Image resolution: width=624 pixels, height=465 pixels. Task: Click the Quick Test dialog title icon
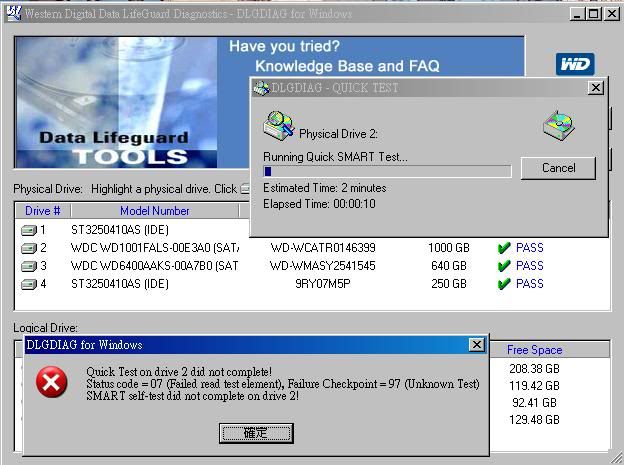(261, 88)
